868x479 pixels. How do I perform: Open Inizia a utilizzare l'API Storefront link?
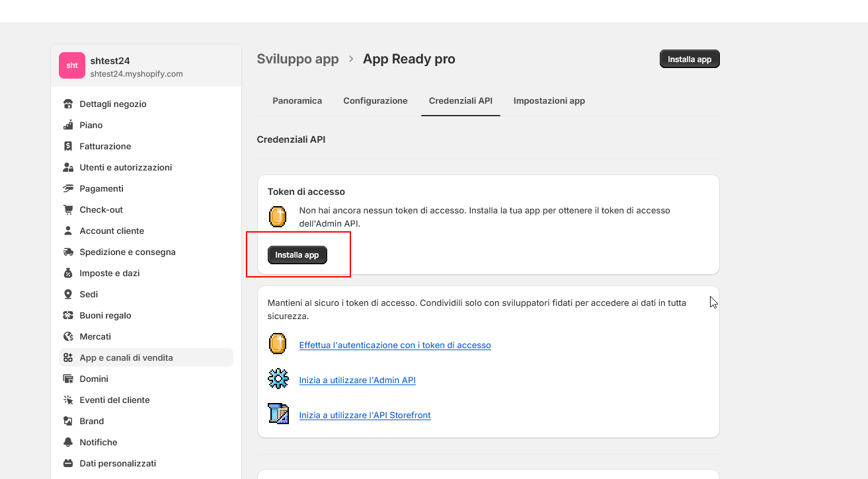[364, 415]
